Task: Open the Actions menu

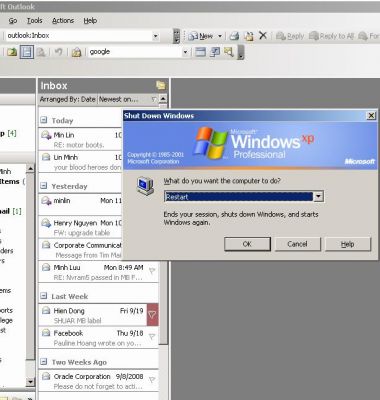Action: point(63,21)
